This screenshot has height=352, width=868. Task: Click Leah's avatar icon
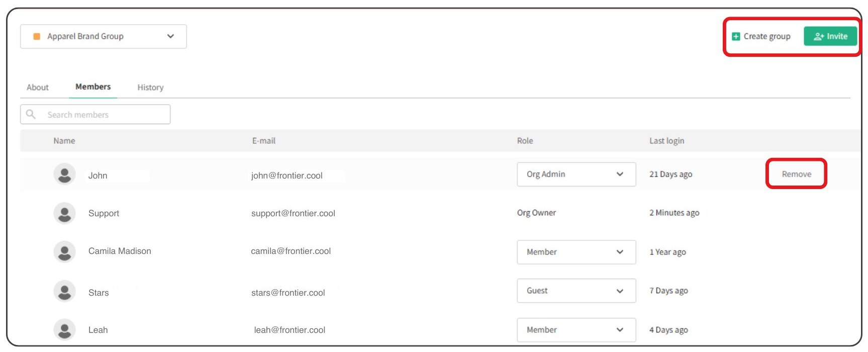point(64,330)
